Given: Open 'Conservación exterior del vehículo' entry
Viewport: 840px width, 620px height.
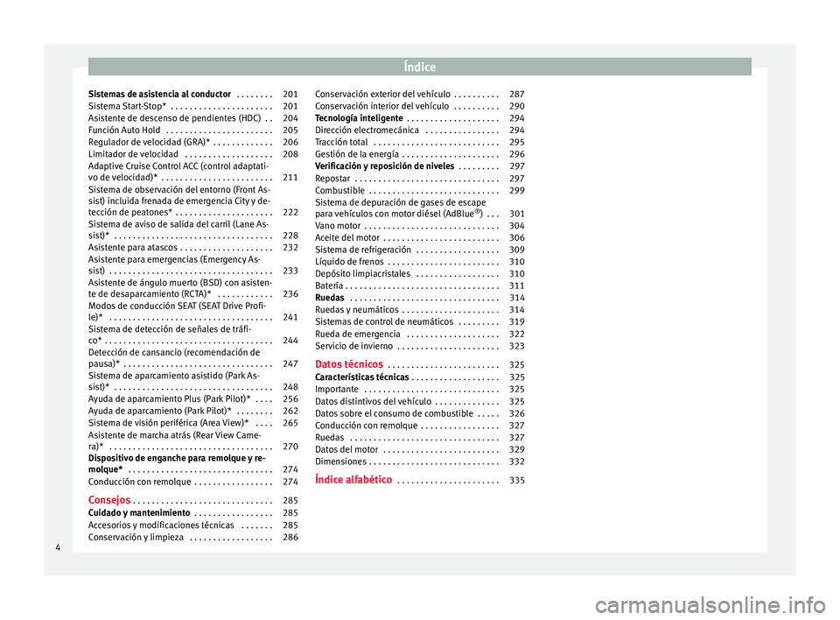Looking at the screenshot, I should (x=383, y=95).
